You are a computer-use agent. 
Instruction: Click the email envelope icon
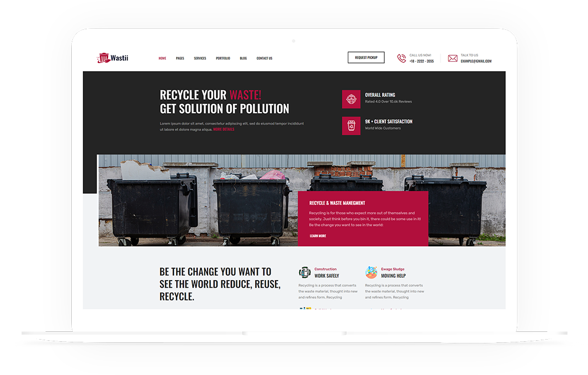click(453, 58)
